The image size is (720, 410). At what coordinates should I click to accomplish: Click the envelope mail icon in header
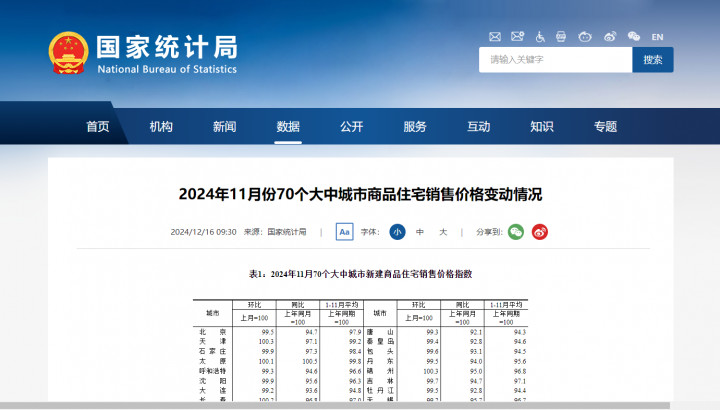point(493,37)
